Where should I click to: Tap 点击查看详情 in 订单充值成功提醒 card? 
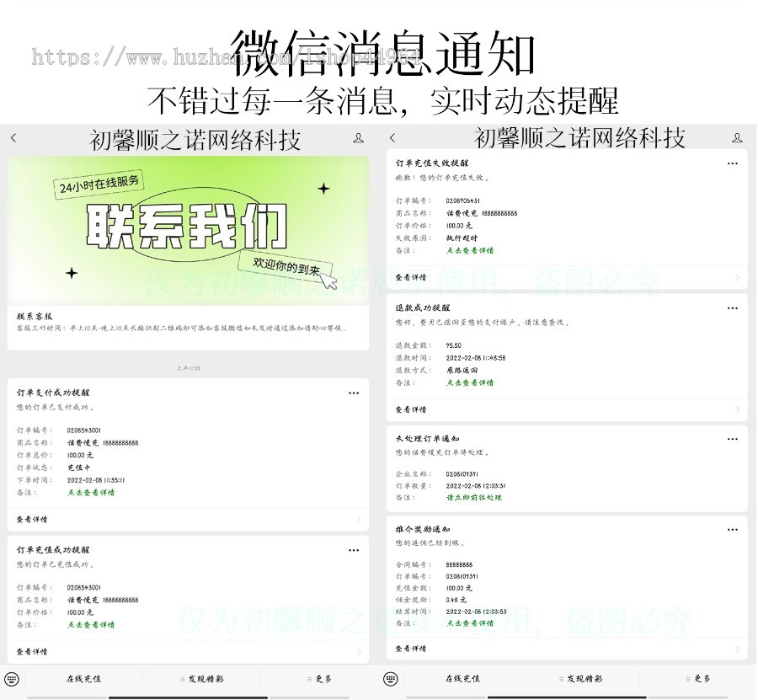[91, 624]
